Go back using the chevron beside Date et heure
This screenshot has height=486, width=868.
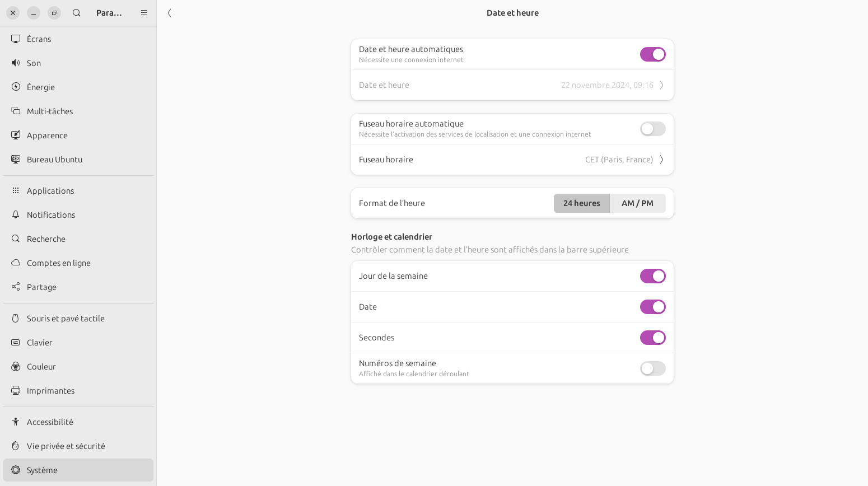pos(170,13)
